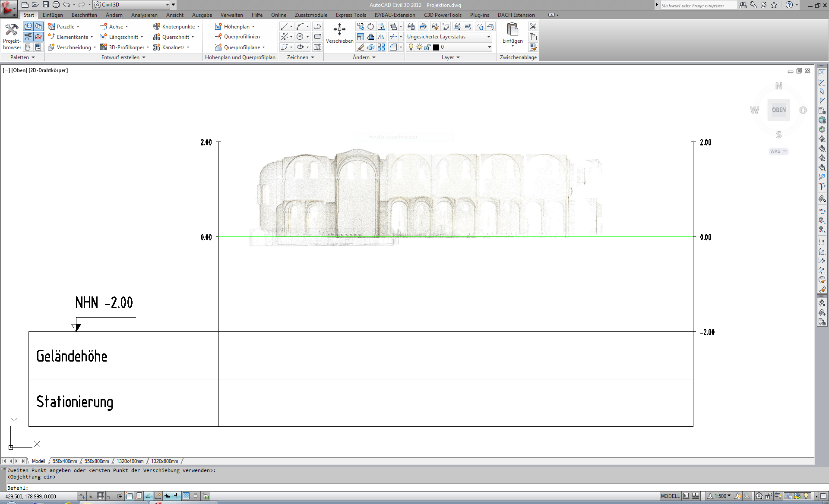Switch to the Ansicht ribbon tab
829x504 pixels.
pyautogui.click(x=175, y=15)
